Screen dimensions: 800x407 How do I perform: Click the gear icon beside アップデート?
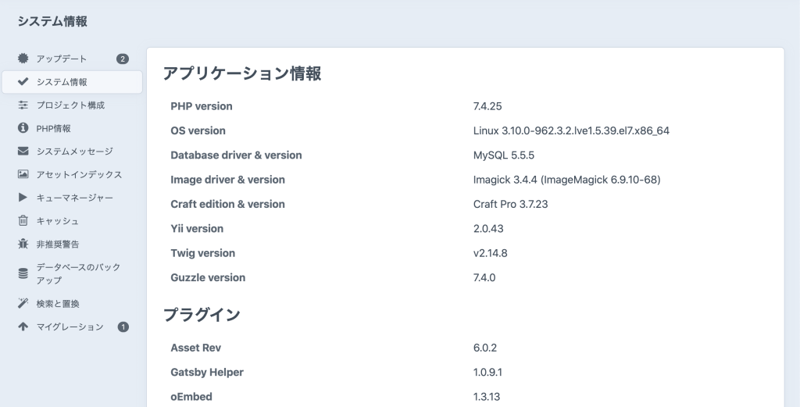pyautogui.click(x=23, y=59)
